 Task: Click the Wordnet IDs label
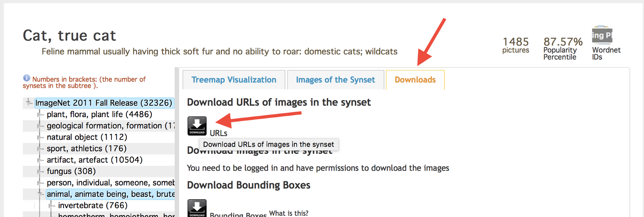(x=606, y=54)
